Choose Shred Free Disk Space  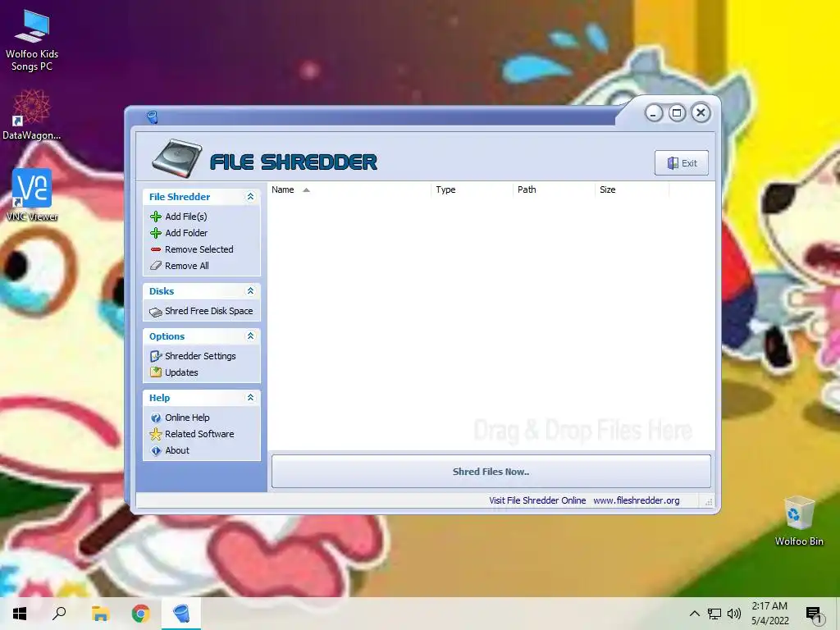coord(208,311)
